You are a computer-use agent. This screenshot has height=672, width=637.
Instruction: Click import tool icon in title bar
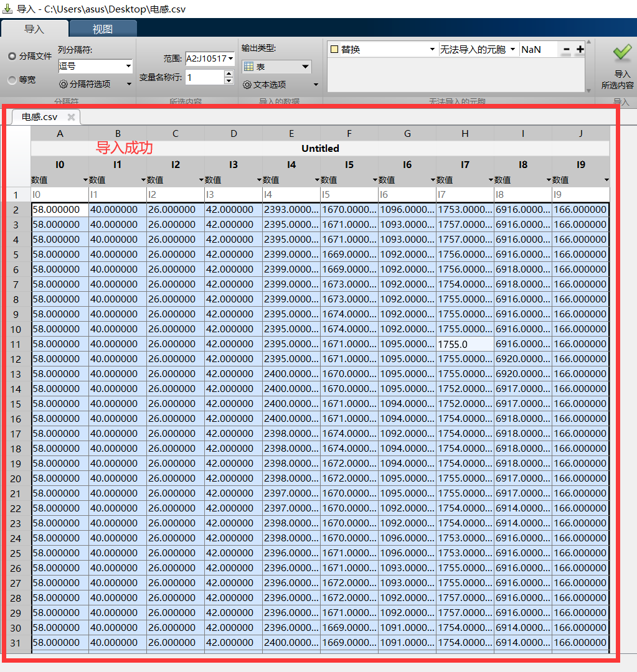(x=9, y=9)
